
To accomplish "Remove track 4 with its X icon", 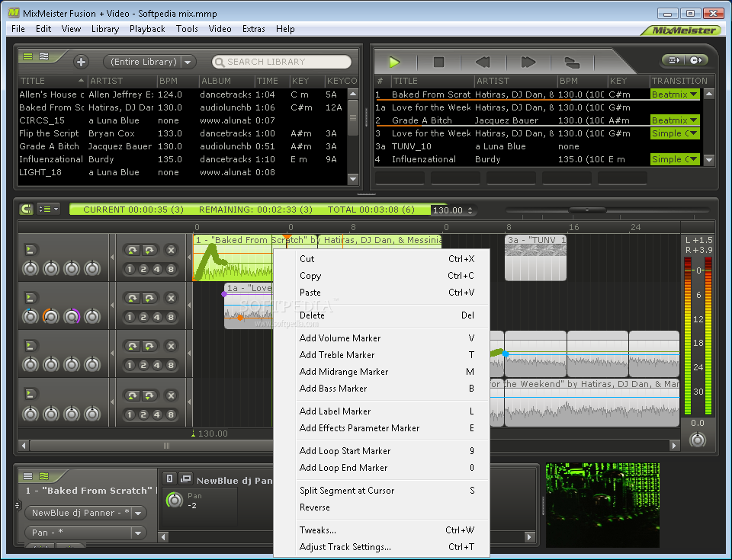I will 172,395.
